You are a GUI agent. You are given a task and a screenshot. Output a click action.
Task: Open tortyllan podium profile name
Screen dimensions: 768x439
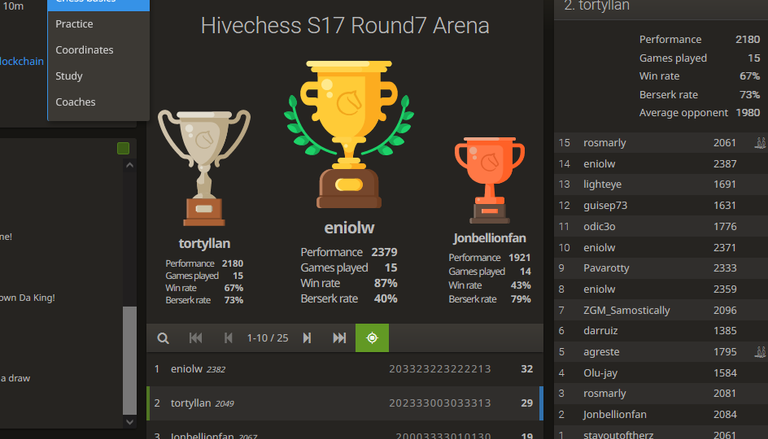click(204, 244)
